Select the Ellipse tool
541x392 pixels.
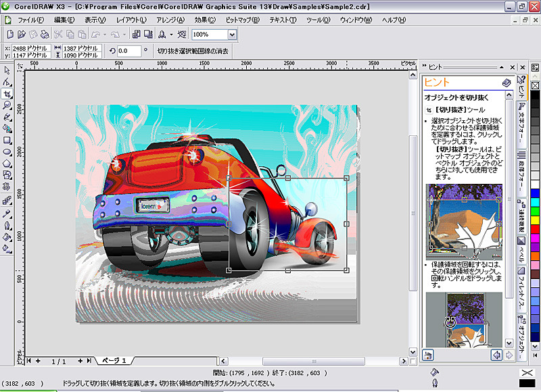(x=7, y=152)
